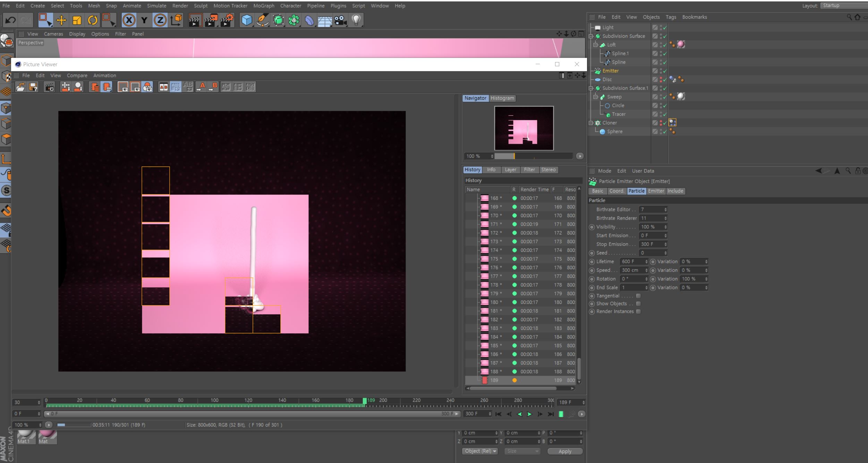This screenshot has height=463, width=868.
Task: Click the Apply button
Action: click(x=565, y=451)
